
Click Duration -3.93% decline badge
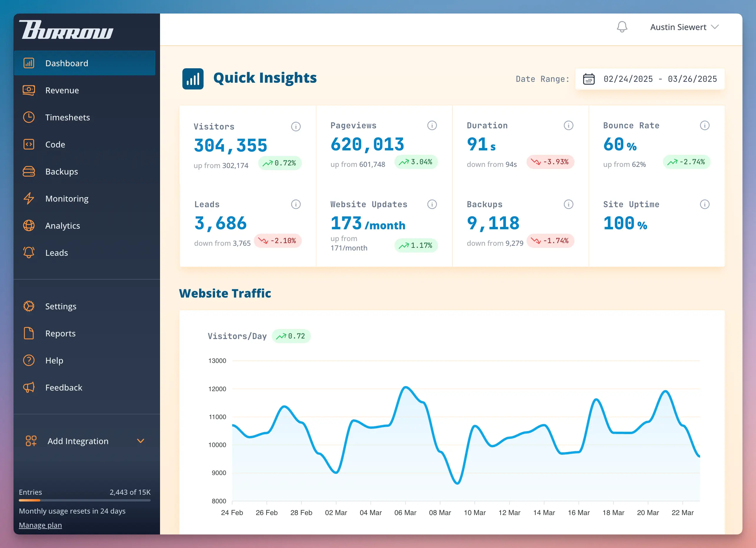pyautogui.click(x=550, y=162)
